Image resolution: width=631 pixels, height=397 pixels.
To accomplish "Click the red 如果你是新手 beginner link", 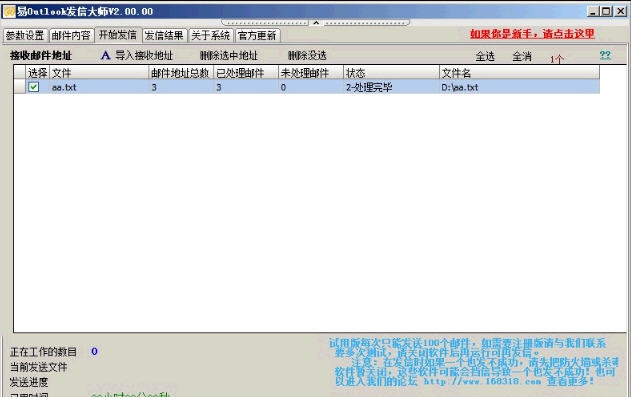I will 532,34.
